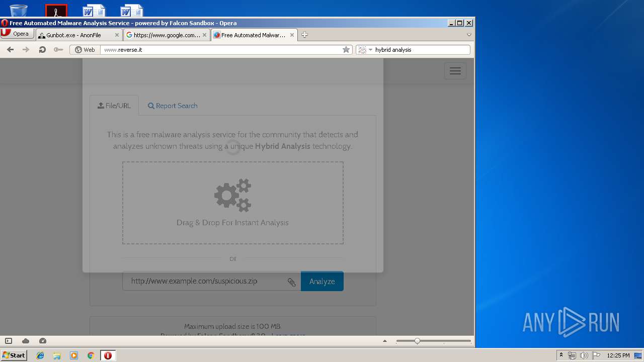Reload the page
The image size is (644, 362).
point(42,50)
